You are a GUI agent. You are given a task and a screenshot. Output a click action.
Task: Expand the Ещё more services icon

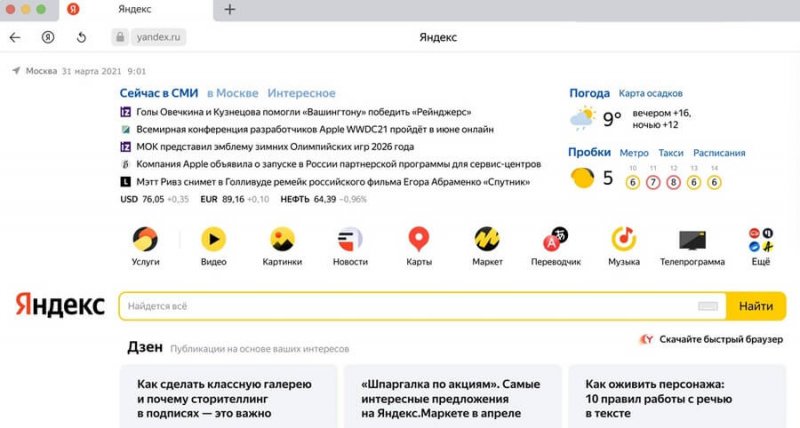[761, 239]
